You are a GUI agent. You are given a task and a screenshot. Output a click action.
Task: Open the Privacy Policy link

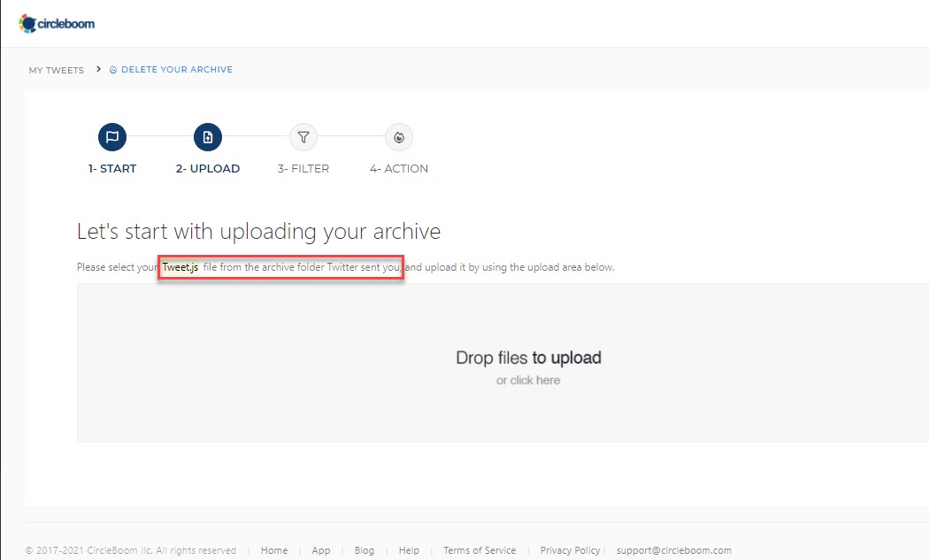pyautogui.click(x=570, y=550)
